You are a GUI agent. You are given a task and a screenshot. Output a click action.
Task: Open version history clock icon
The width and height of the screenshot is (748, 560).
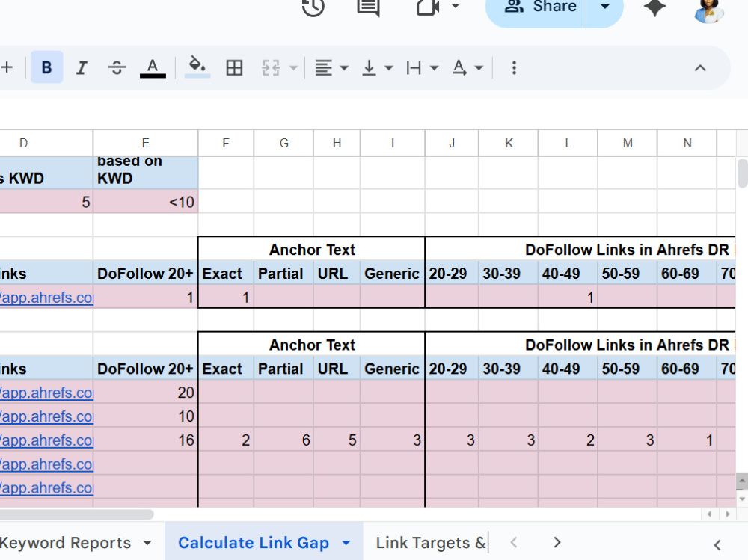(313, 7)
